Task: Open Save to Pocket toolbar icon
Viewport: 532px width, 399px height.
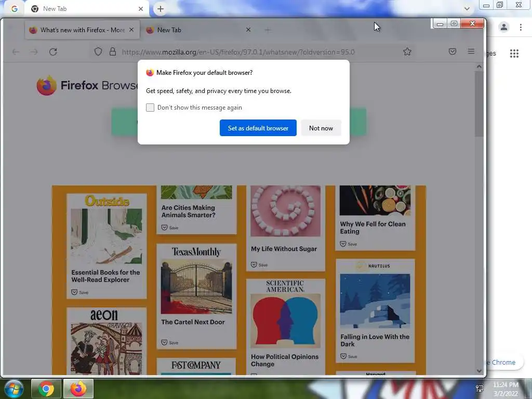Action: 453,51
